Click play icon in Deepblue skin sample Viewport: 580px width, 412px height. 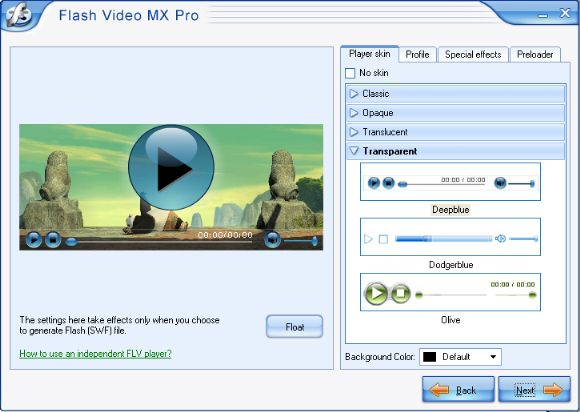[374, 183]
